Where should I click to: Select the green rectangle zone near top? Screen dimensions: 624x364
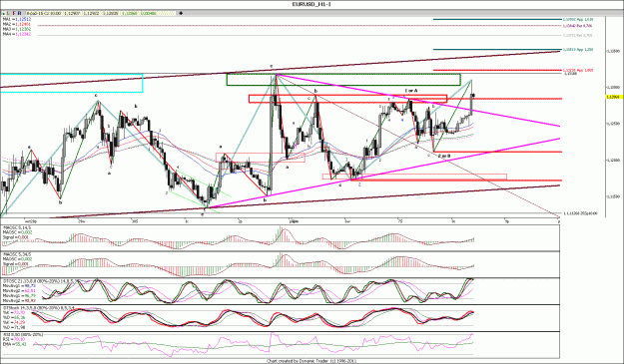343,80
